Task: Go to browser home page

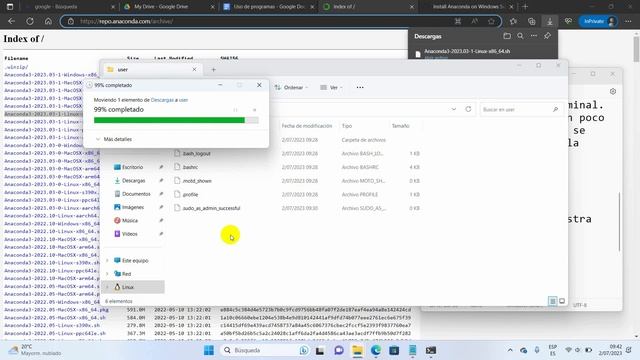Action: tap(48, 21)
